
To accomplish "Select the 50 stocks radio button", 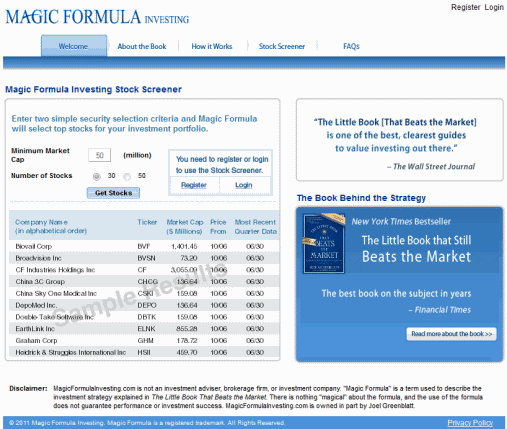I will click(x=127, y=177).
